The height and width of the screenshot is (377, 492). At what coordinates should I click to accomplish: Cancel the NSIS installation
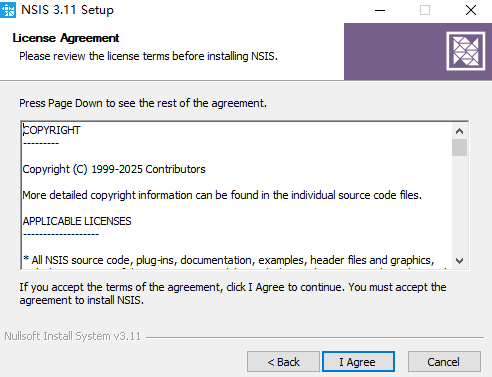tap(444, 361)
